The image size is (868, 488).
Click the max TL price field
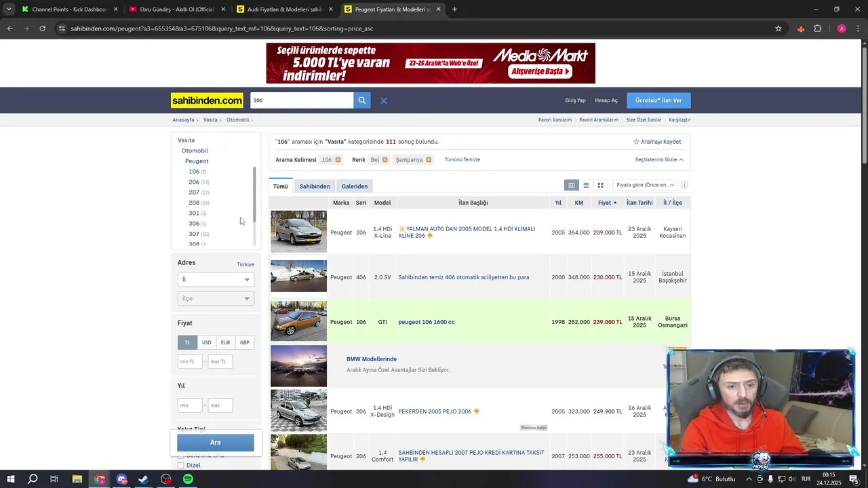point(220,361)
